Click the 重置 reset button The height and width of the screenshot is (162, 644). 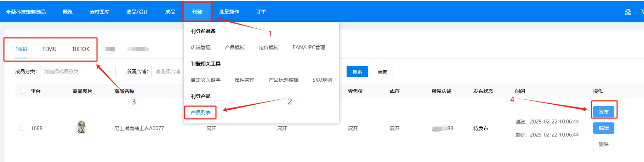pos(382,72)
